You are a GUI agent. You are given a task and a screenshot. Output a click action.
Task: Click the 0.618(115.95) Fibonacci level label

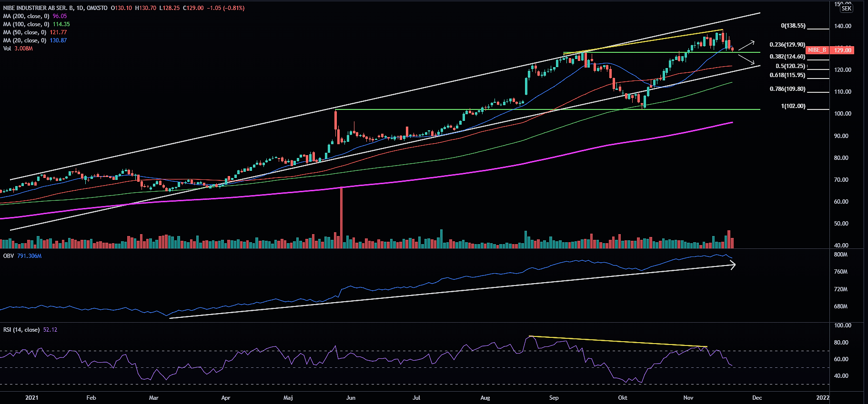point(787,75)
